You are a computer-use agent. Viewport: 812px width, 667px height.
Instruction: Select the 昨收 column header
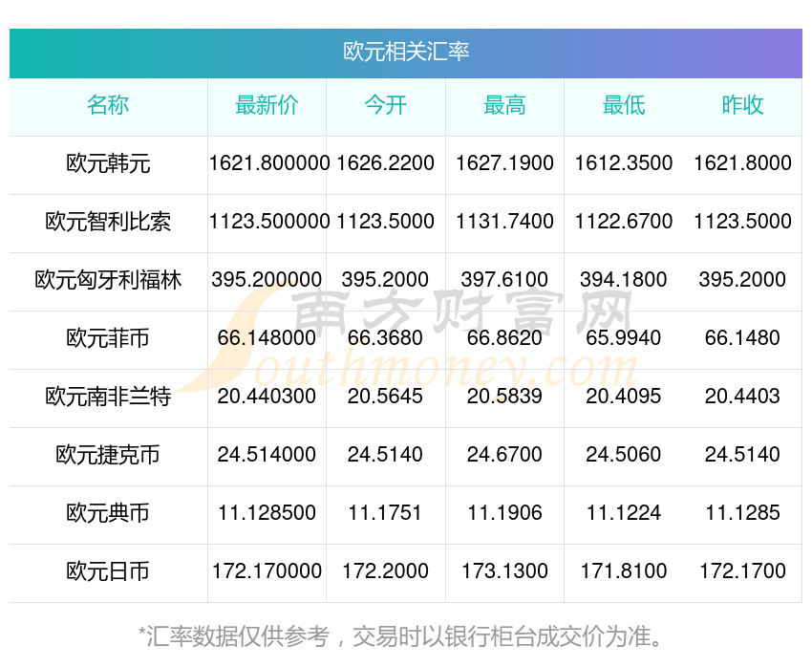tap(742, 105)
